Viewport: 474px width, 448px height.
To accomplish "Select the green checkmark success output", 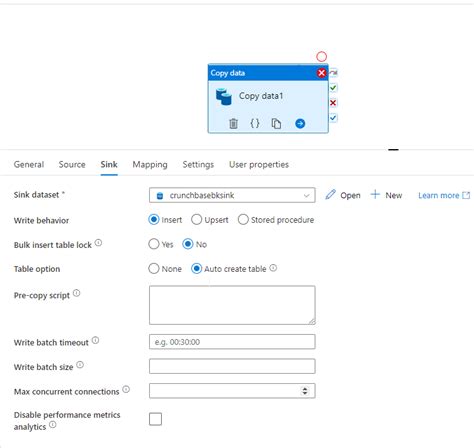I will coord(333,88).
